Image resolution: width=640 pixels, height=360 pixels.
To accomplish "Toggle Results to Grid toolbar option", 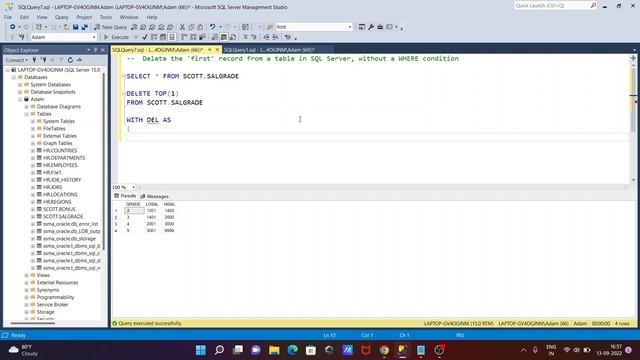I will 224,37.
